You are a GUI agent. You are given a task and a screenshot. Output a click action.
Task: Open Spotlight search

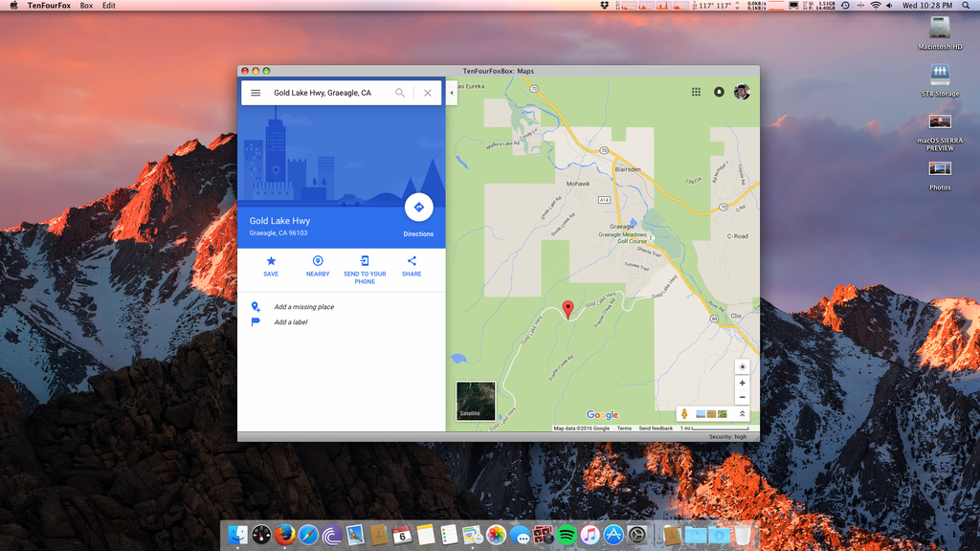[966, 6]
